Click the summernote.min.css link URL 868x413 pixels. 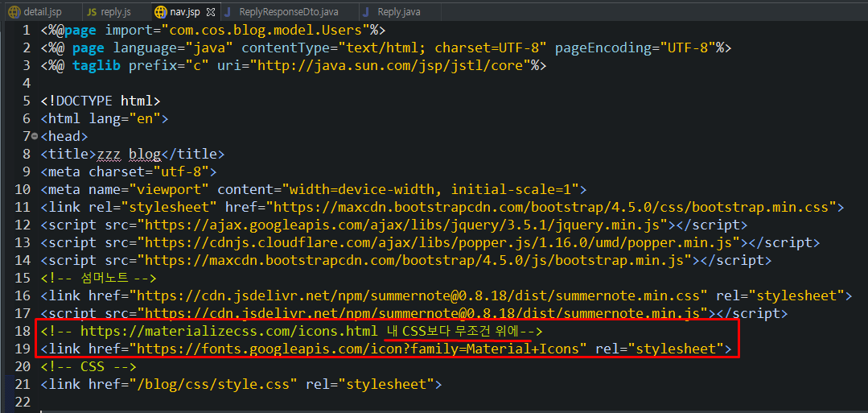(418, 296)
